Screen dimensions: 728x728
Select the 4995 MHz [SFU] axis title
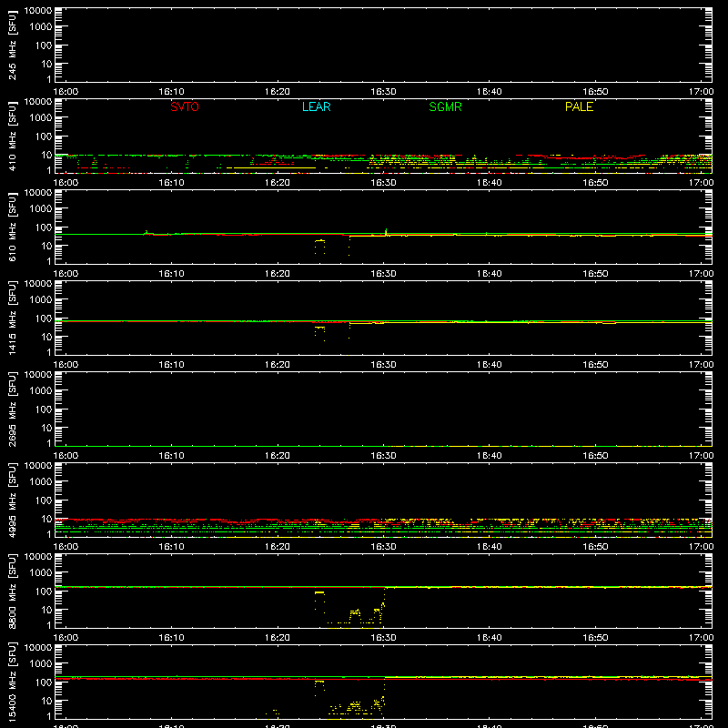click(x=13, y=500)
